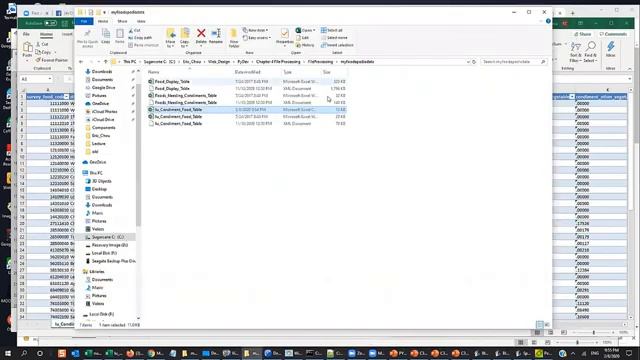Screen dimensions: 640x360
Task: Click the Back arrow in Explorer
Action: (81, 62)
